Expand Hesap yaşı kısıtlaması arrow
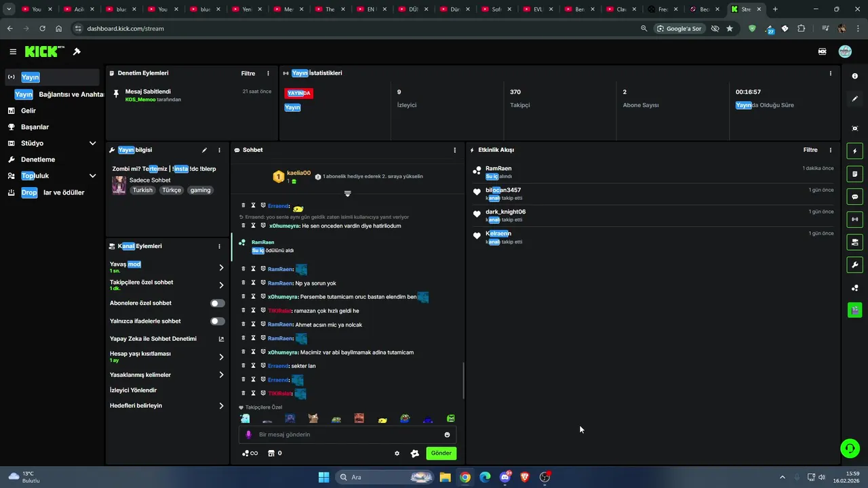 pos(221,357)
